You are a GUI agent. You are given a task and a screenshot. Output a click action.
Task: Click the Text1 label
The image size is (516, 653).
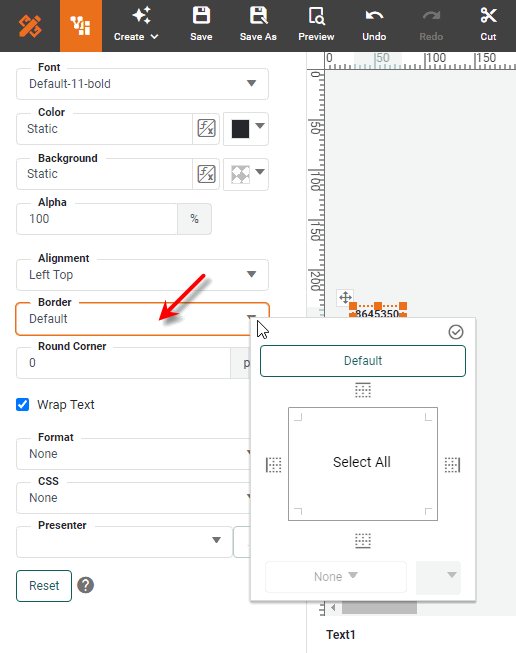point(341,635)
